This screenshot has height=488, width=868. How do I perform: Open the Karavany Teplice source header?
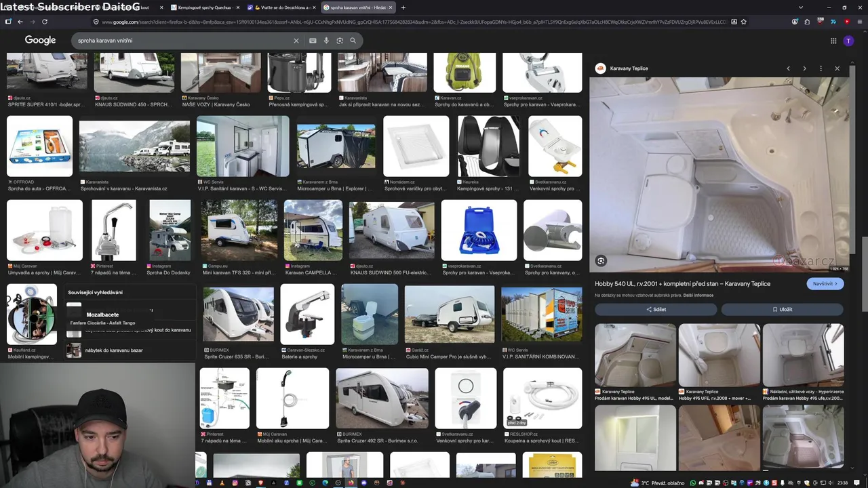[x=622, y=68]
